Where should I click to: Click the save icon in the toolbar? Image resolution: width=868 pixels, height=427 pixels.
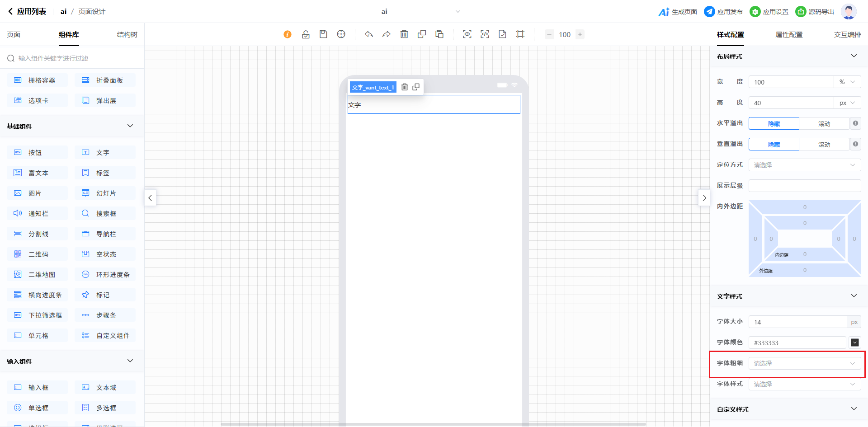pyautogui.click(x=323, y=34)
